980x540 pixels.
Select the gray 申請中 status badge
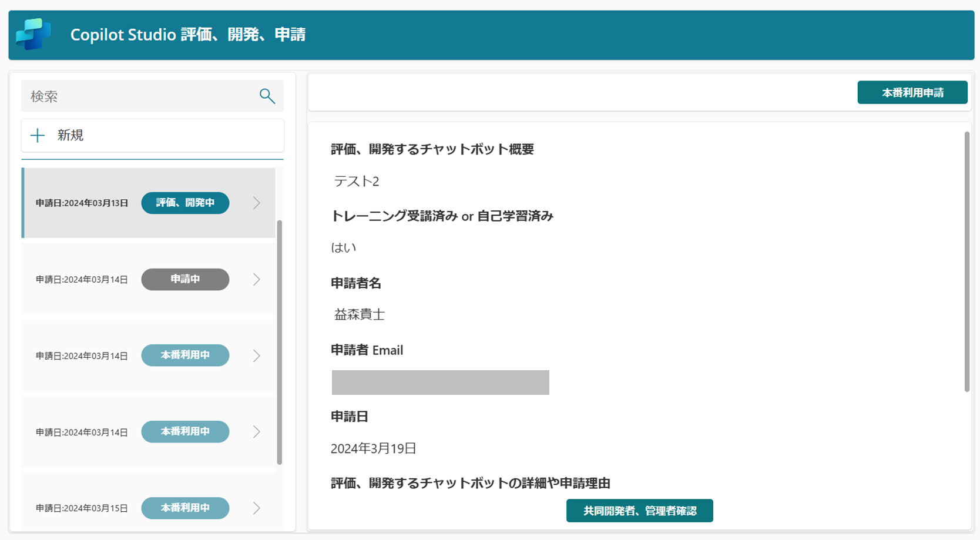tap(185, 279)
